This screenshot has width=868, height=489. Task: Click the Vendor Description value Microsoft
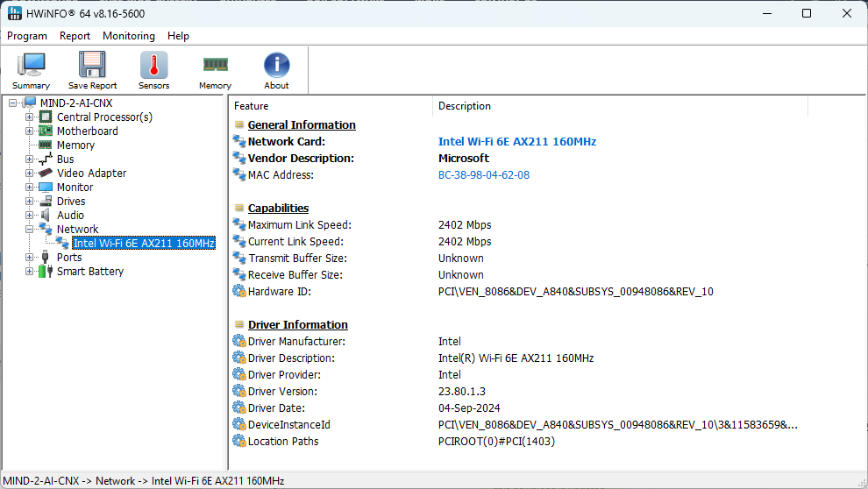(x=463, y=159)
